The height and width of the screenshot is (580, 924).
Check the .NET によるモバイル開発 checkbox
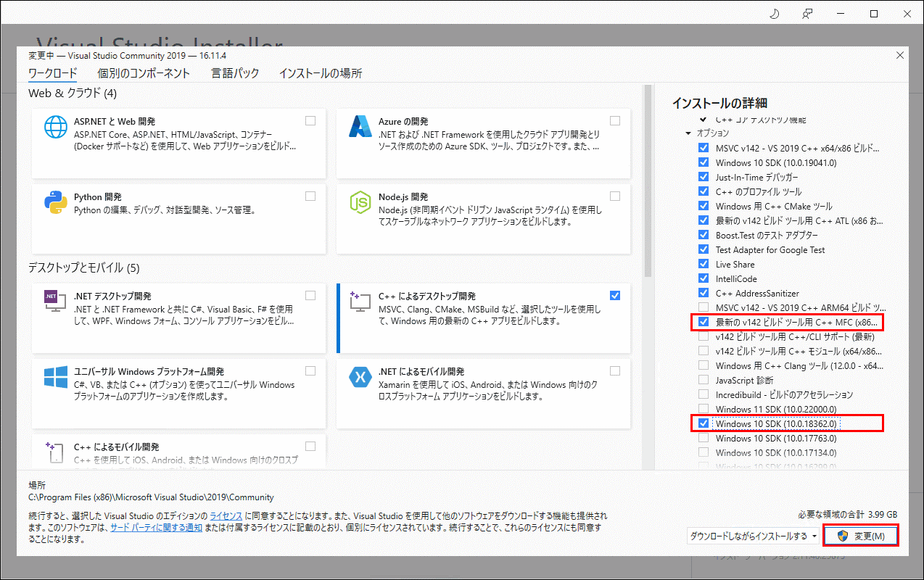tap(615, 370)
